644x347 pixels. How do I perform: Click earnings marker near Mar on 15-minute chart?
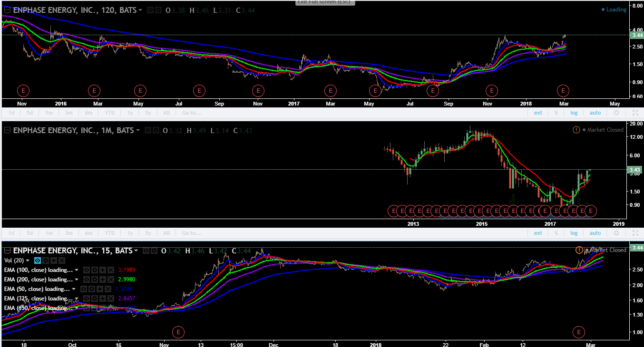coord(579,332)
